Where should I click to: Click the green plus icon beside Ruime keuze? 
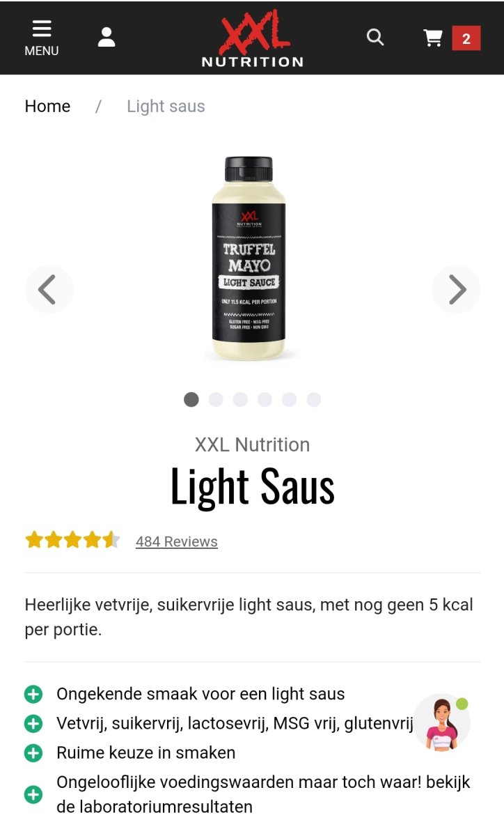tap(33, 753)
